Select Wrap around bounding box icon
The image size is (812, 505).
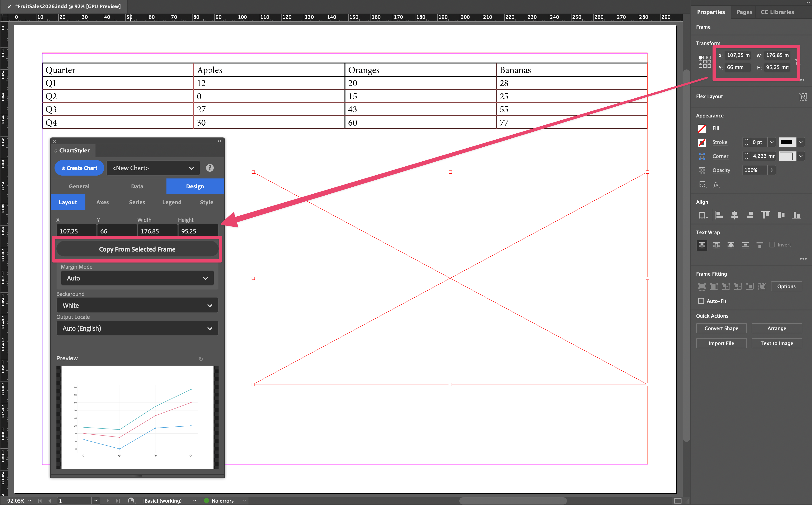click(x=716, y=245)
